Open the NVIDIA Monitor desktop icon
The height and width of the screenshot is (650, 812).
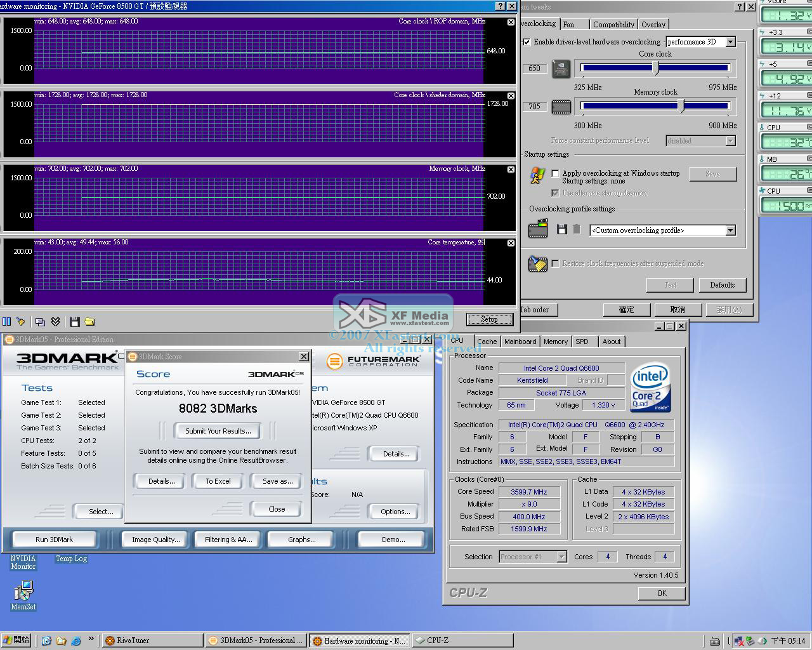pos(23,562)
